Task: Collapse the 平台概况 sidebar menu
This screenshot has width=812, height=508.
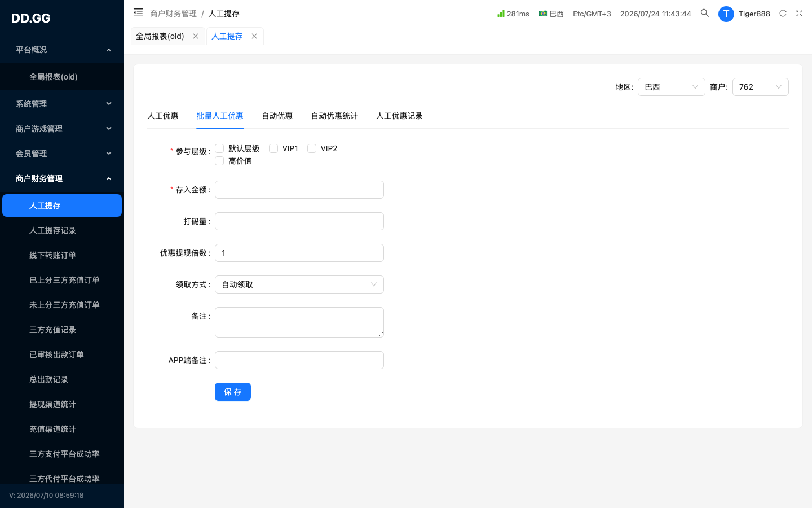Action: coord(62,50)
